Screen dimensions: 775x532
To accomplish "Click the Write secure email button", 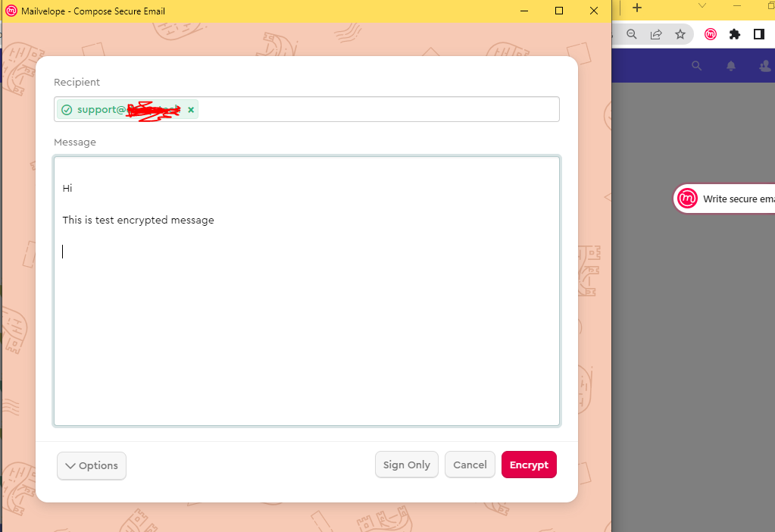I will pyautogui.click(x=727, y=198).
